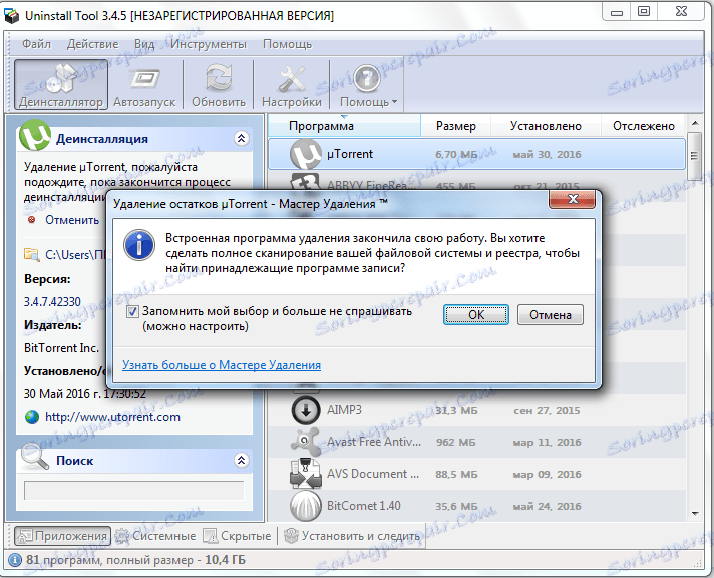Click the '962 МБ' size cell

pos(455,442)
